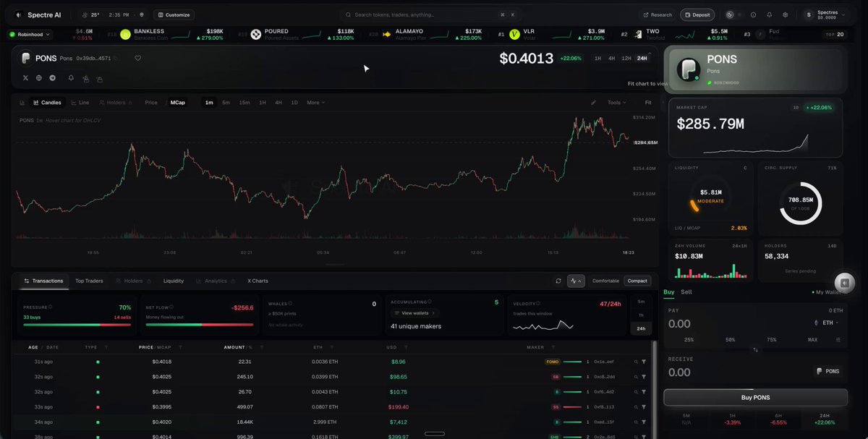Click the search magnifier on 31s ago row

(636, 362)
